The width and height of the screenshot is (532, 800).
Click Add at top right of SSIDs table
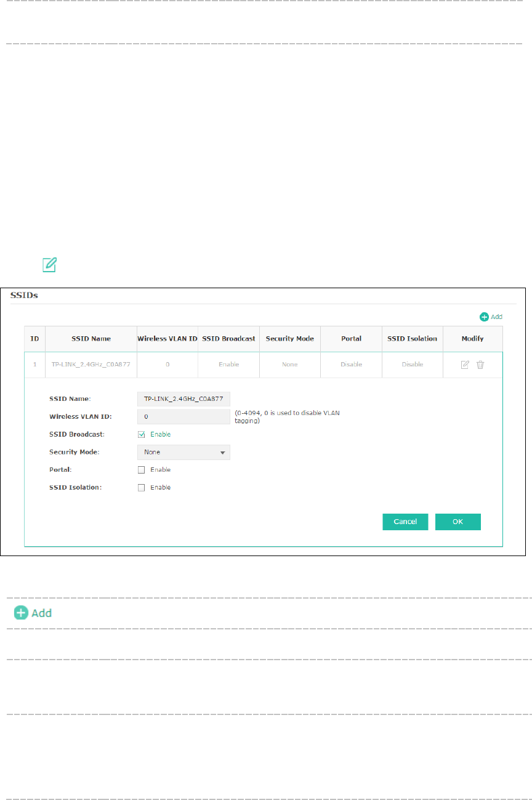point(491,317)
